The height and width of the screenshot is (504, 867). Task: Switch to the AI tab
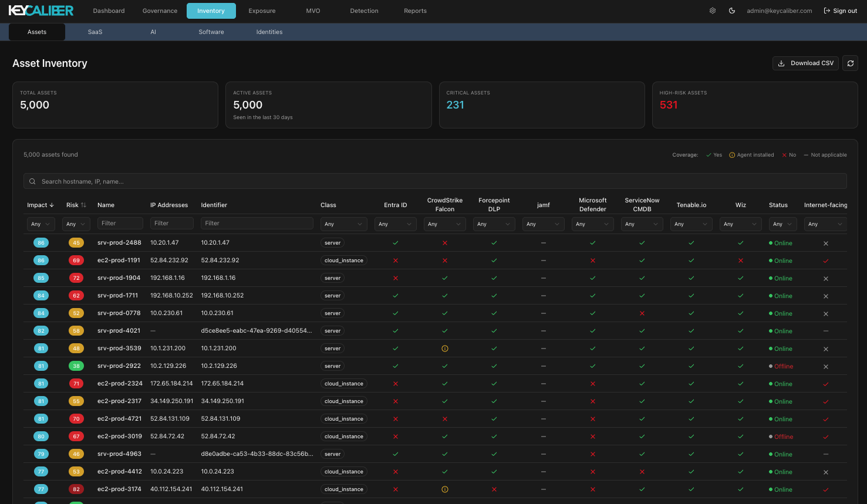point(153,32)
